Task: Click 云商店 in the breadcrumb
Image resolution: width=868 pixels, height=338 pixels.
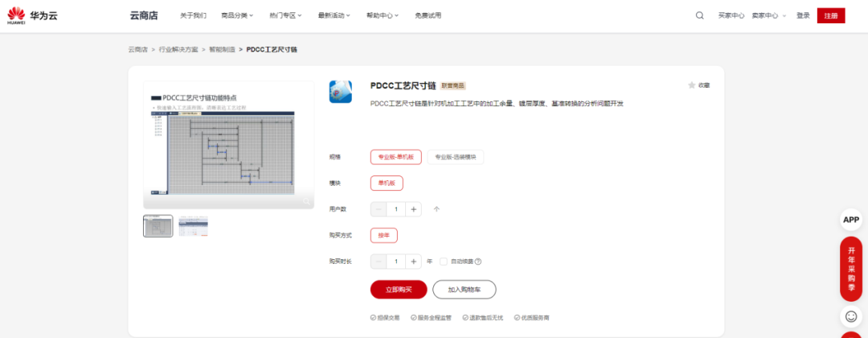Action: pos(138,49)
